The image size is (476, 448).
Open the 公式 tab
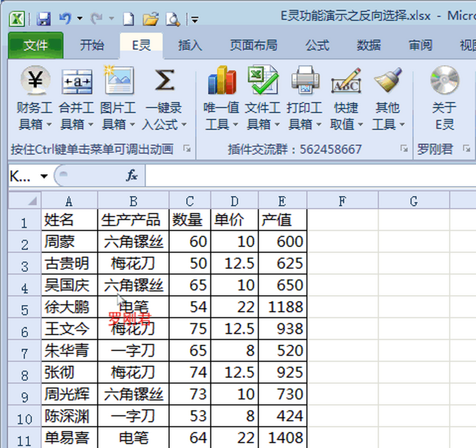coord(317,45)
